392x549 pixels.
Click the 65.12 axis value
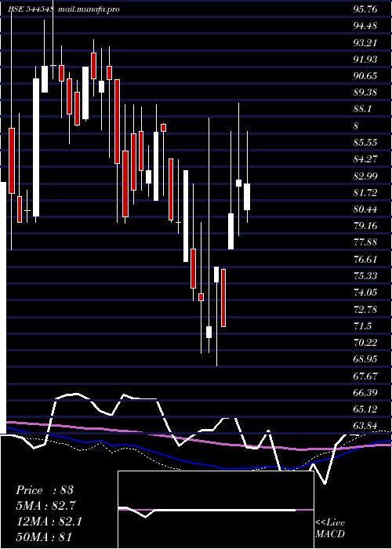tap(365, 409)
